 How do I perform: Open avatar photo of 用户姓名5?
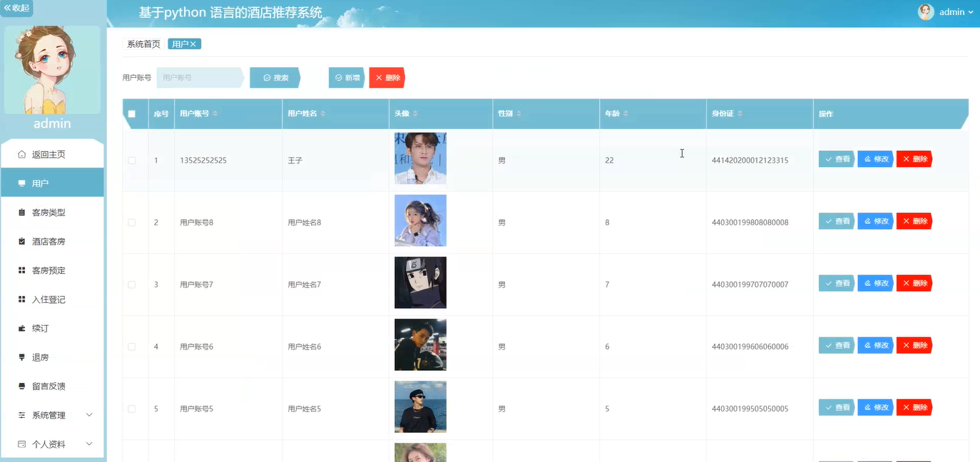click(x=420, y=406)
